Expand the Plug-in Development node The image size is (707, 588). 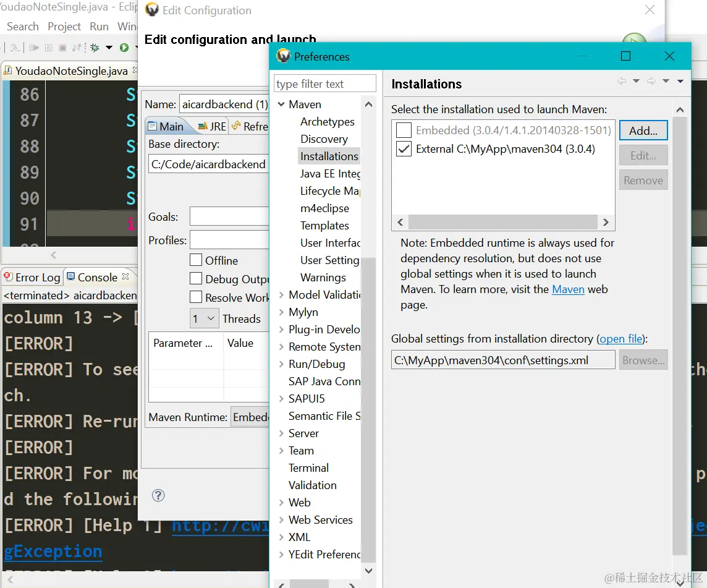(281, 330)
